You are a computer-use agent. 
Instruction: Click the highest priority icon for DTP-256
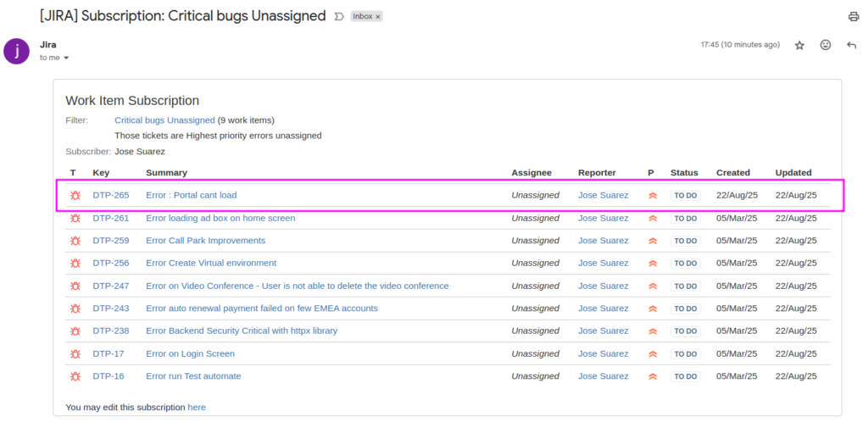653,264
